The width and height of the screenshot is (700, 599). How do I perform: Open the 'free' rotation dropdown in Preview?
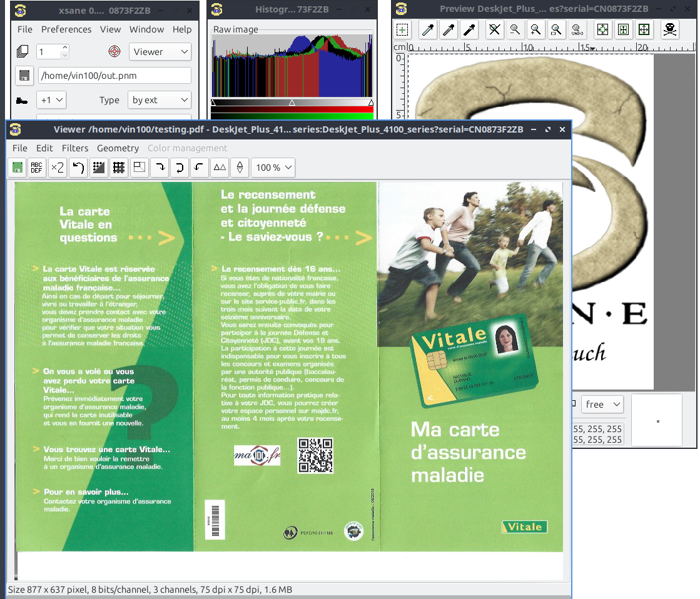pos(602,404)
